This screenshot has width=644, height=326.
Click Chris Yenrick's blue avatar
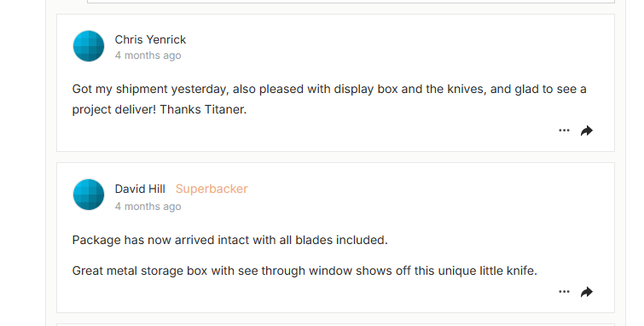pos(89,46)
